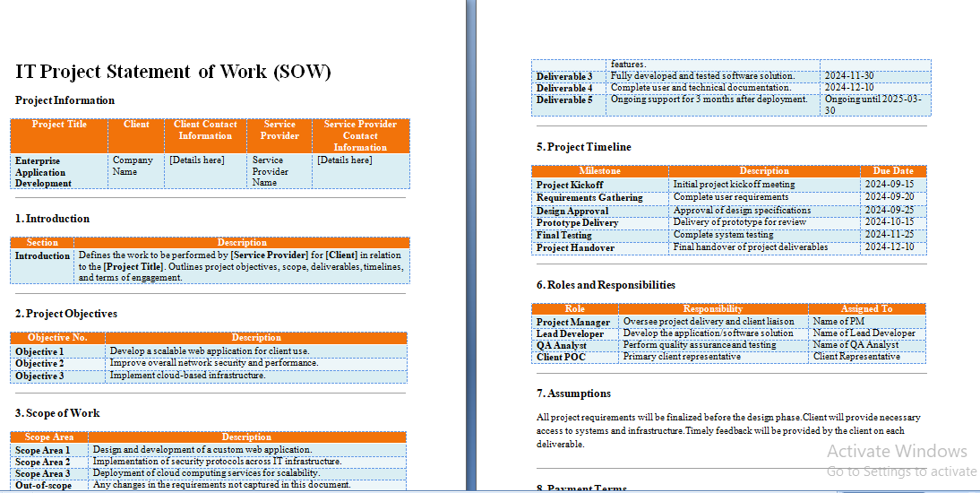Click the '7. Assumptions' heading
Viewport: 980px width, 493px height.
[573, 394]
